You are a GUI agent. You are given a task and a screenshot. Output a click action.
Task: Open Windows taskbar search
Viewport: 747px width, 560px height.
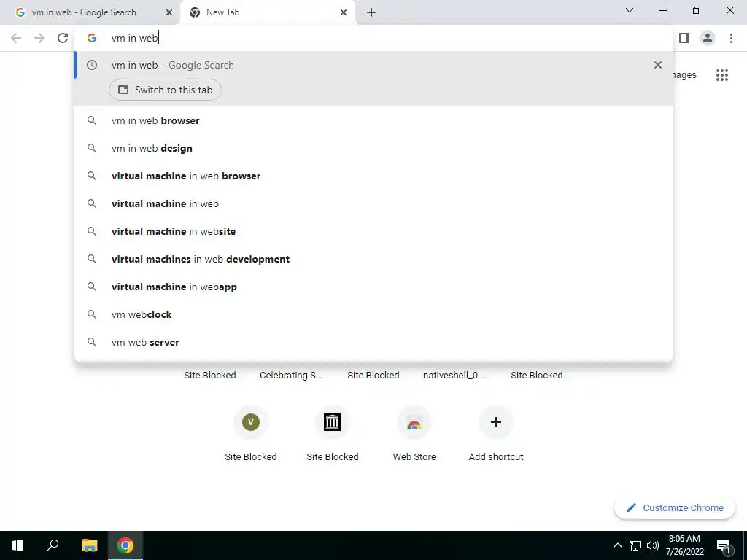point(53,545)
